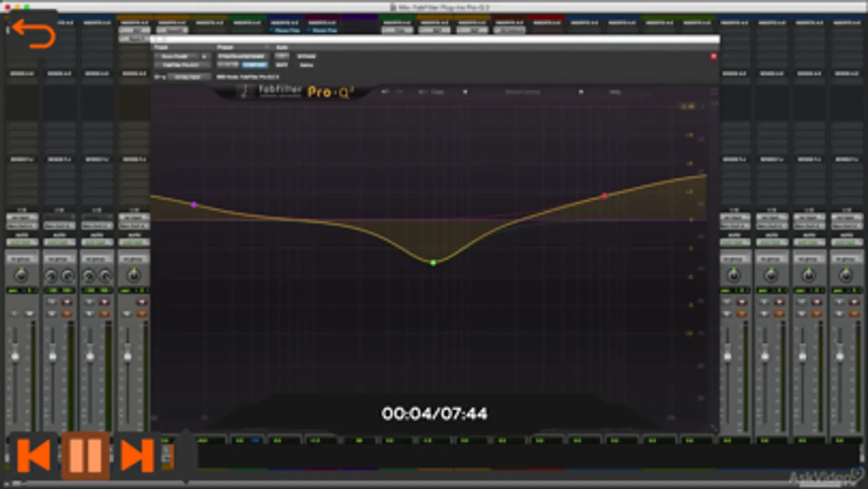Open the Default Setting preset browser

(x=523, y=92)
